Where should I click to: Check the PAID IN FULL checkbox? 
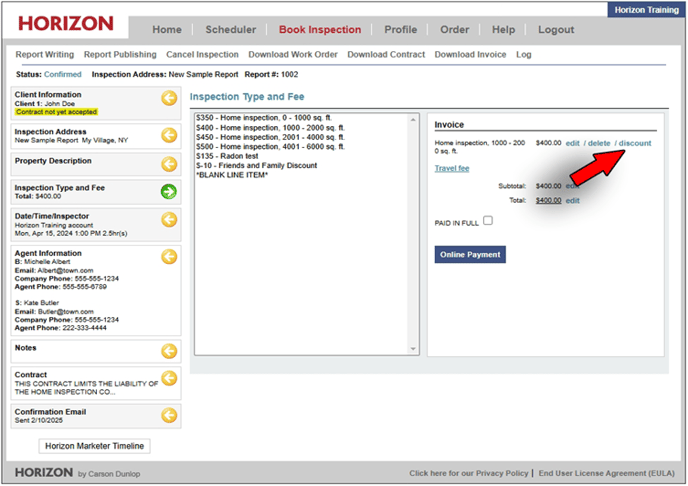488,221
